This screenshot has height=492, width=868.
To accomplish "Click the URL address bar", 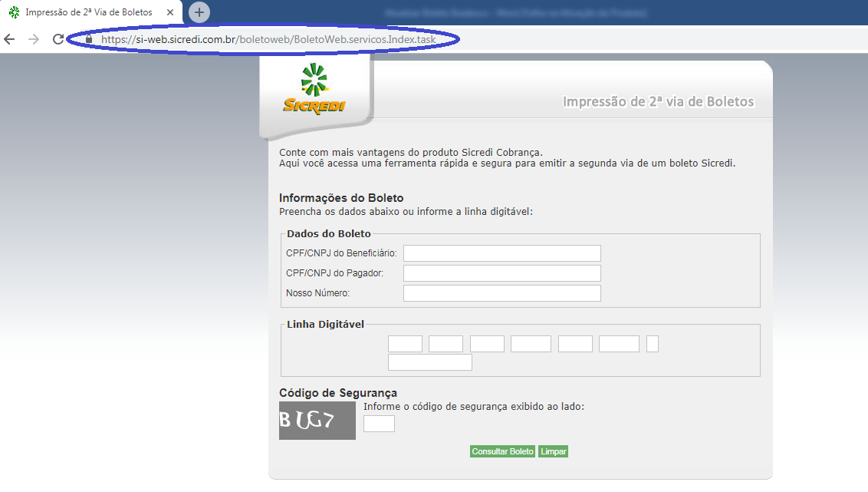I will pos(268,39).
